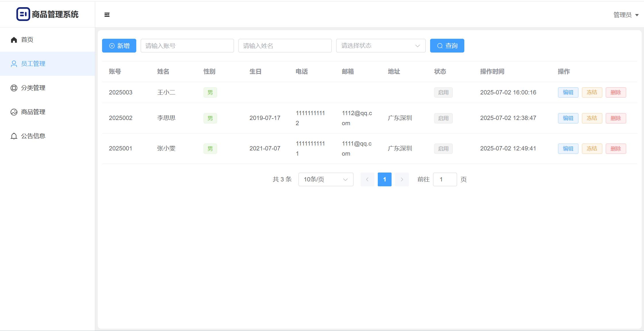Click the product management system logo
This screenshot has width=644, height=331.
[23, 14]
